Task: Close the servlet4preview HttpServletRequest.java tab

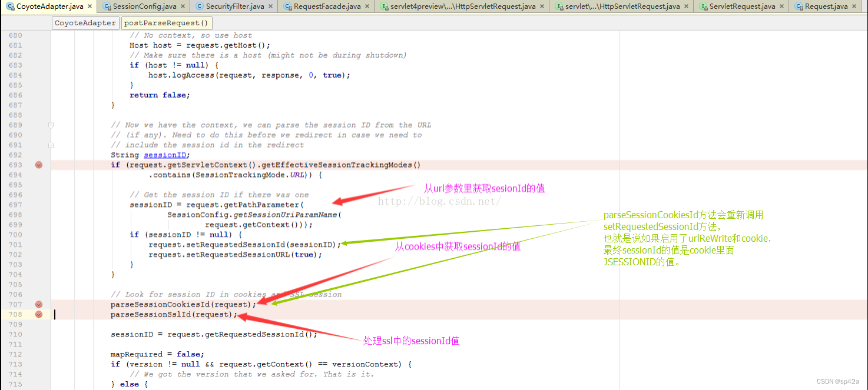Action: (x=542, y=6)
